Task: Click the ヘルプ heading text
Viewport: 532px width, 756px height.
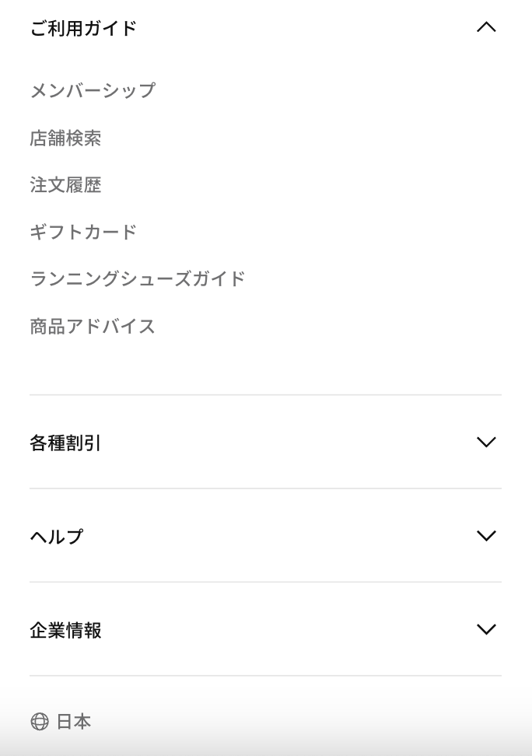Action: 57,537
